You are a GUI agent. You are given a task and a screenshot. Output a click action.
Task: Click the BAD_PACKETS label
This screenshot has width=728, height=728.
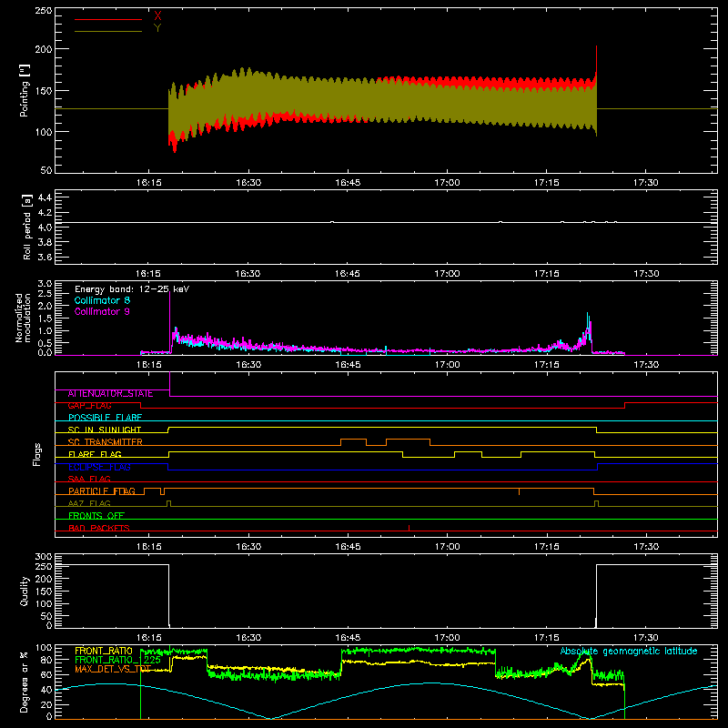(x=99, y=528)
